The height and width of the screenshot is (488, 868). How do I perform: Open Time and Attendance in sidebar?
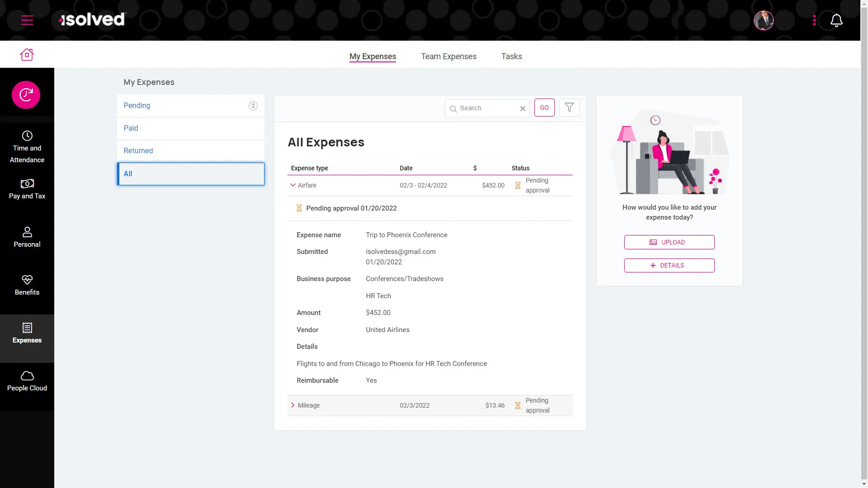click(x=27, y=147)
